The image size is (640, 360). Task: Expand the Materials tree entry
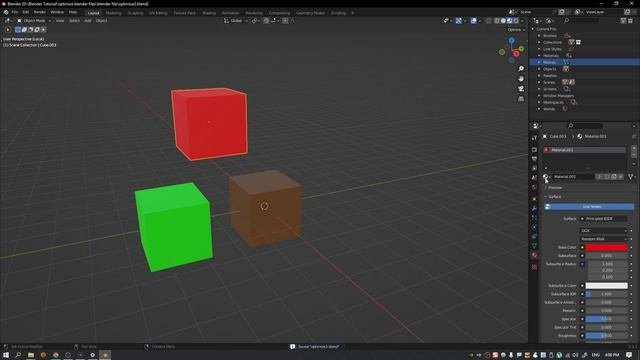(539, 56)
